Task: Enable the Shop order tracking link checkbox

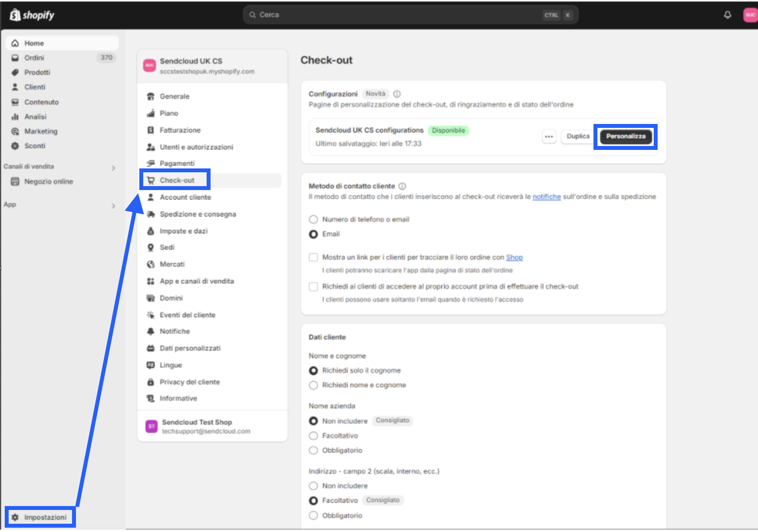Action: [313, 257]
